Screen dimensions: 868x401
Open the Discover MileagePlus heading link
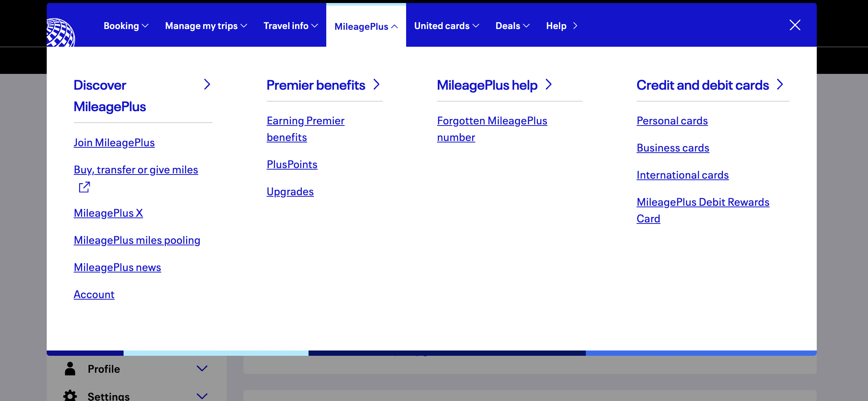(110, 96)
